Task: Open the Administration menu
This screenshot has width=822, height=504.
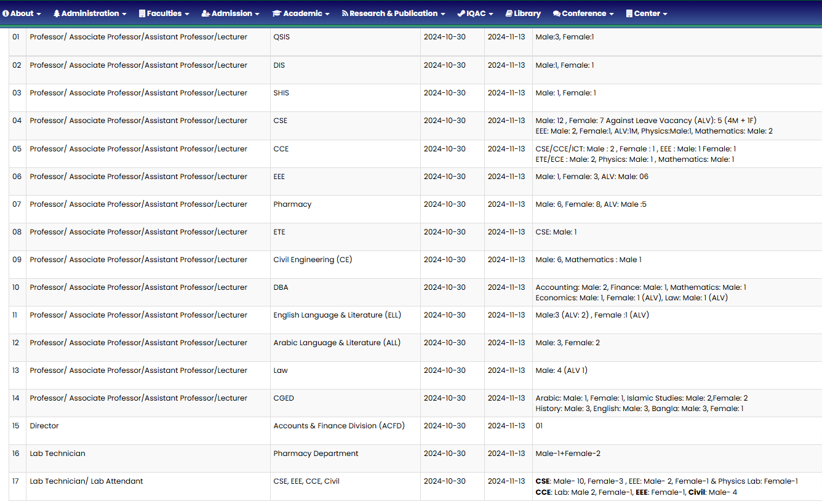Action: [x=90, y=14]
